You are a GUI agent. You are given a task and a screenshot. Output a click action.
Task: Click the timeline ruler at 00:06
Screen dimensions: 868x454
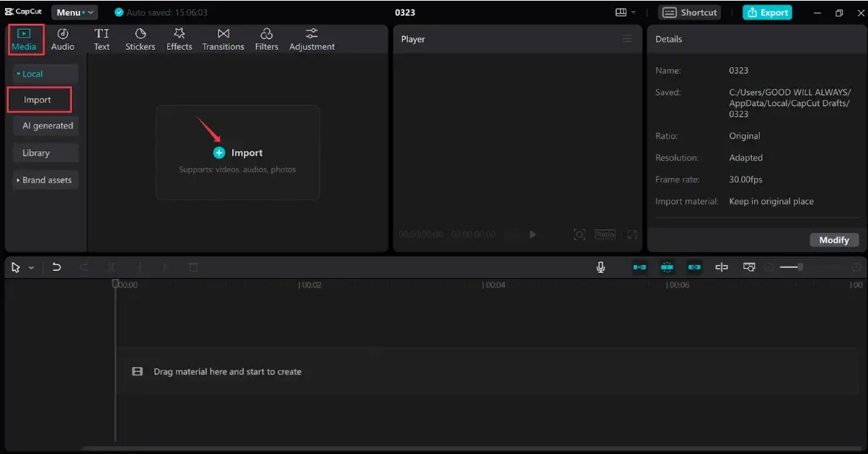click(x=678, y=285)
